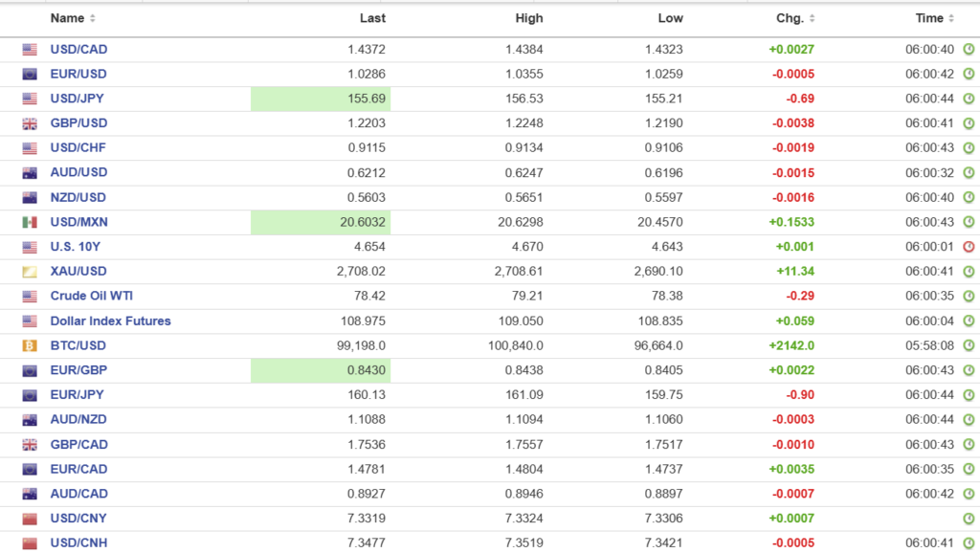
Task: Open the USD/JPY currency pair
Action: click(x=78, y=99)
